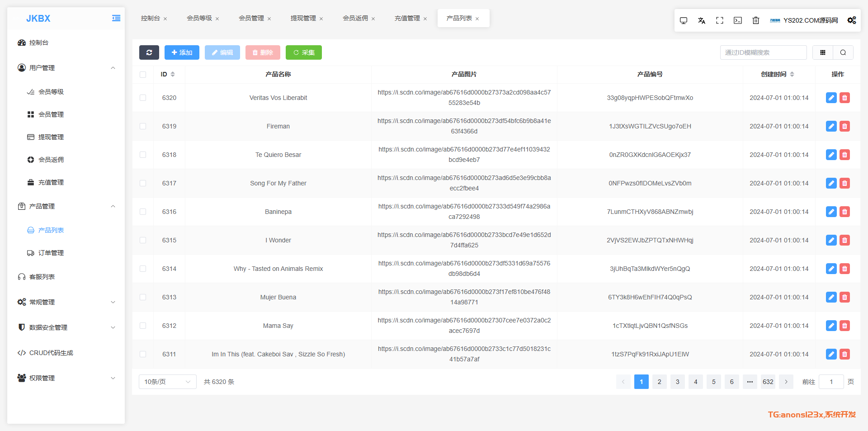
Task: Toggle the select-all checkbox in header
Action: click(x=143, y=75)
